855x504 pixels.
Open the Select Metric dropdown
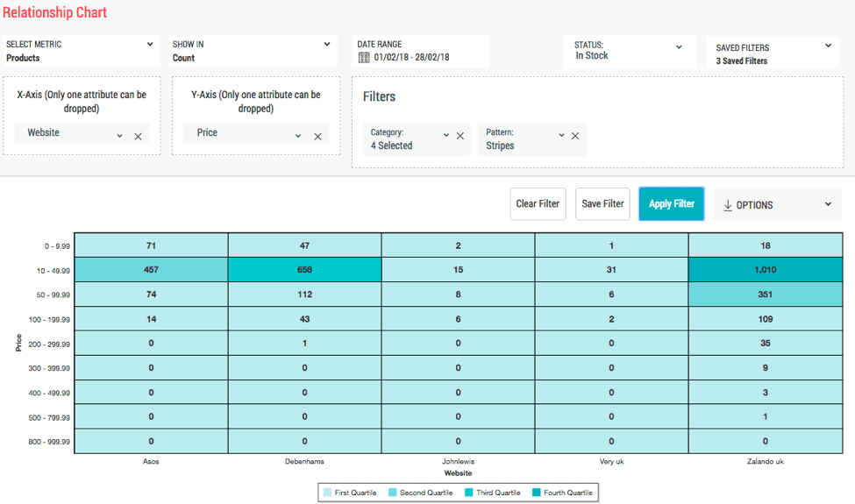tap(150, 45)
